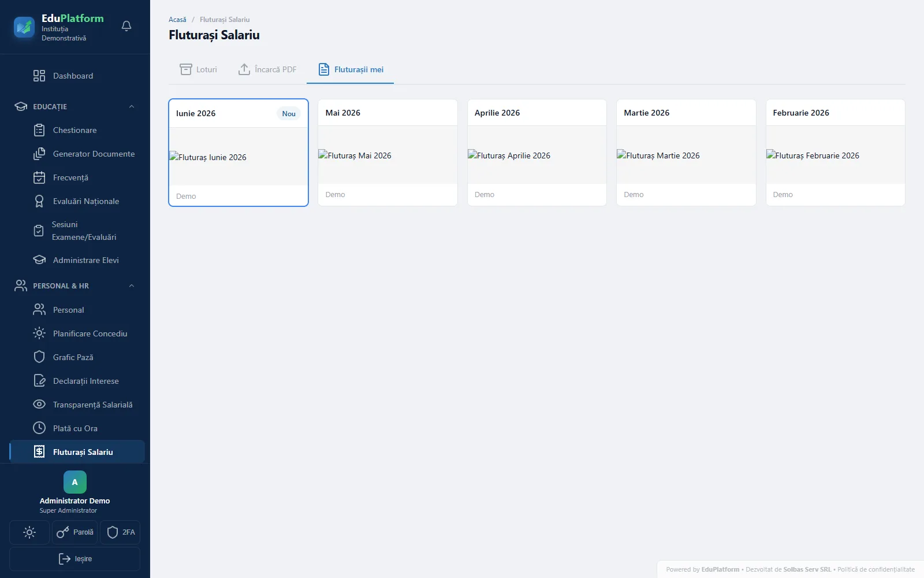Viewport: 924px width, 578px height.
Task: Click the Solbas Serv SRL footer link
Action: click(x=807, y=570)
